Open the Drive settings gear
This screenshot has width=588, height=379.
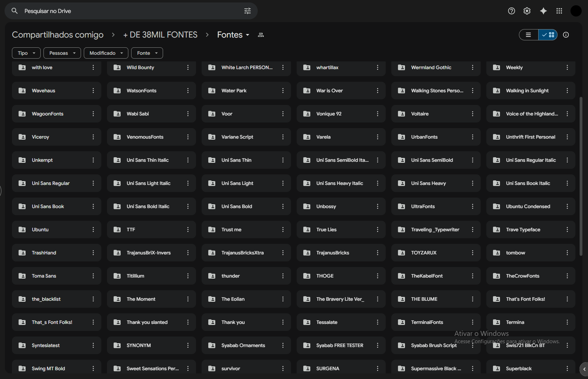(x=527, y=11)
